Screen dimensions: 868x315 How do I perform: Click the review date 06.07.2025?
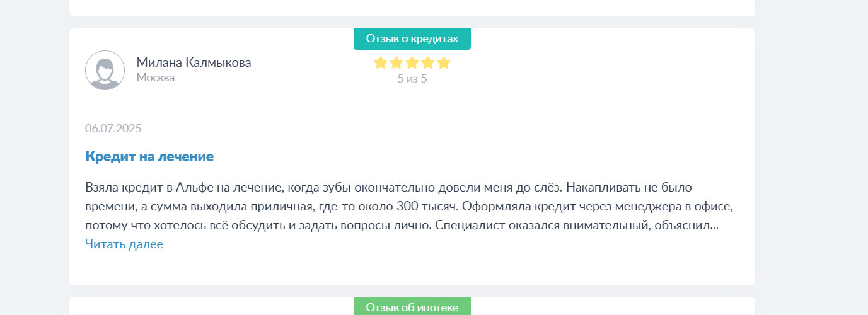point(113,129)
